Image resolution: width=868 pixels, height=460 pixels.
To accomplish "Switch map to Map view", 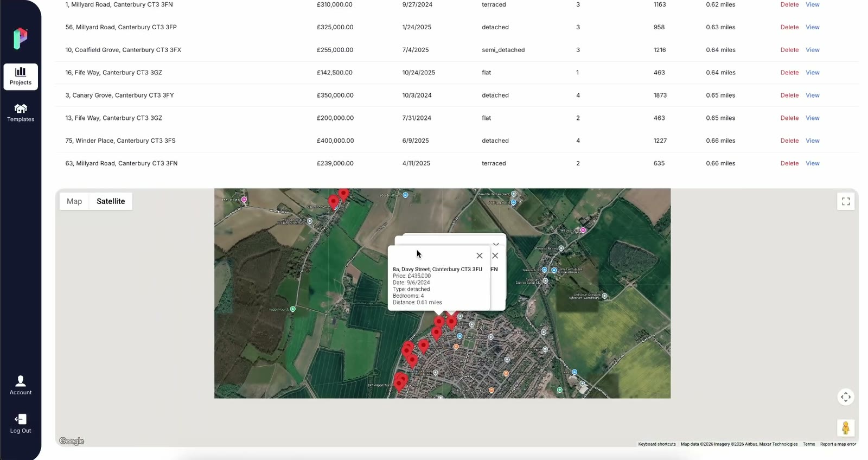I will (74, 201).
